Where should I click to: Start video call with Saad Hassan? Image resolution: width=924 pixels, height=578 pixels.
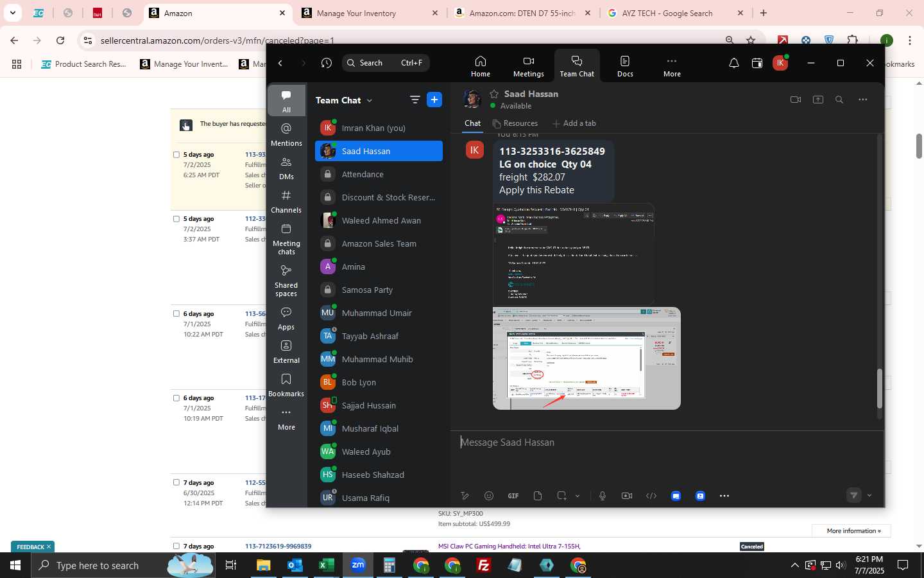796,100
